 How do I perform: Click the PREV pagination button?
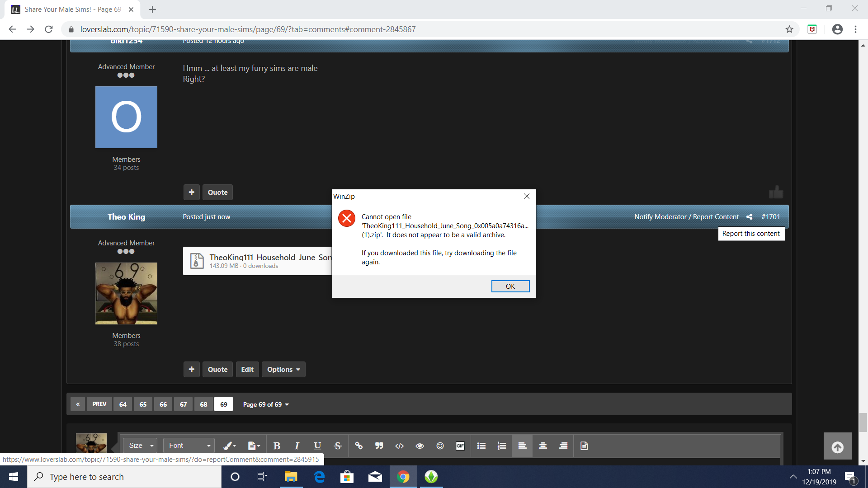(x=99, y=404)
